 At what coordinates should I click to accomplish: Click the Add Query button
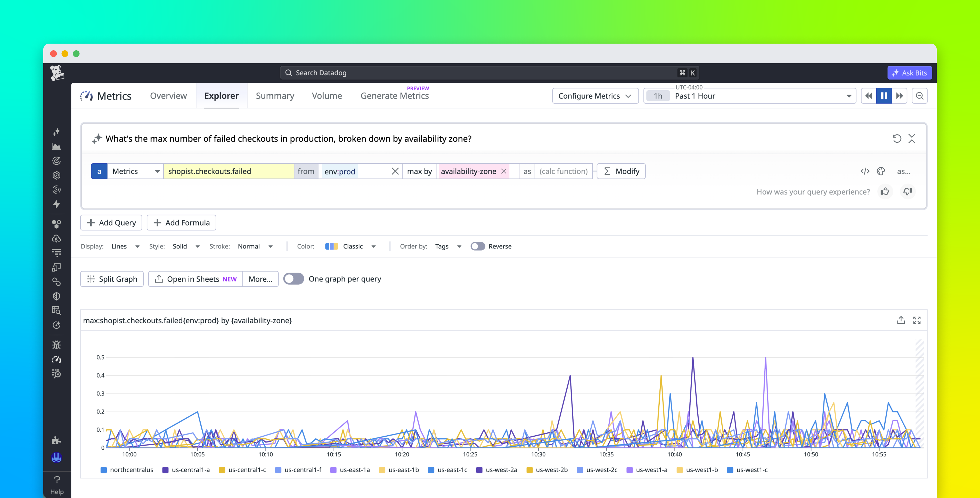(x=111, y=223)
